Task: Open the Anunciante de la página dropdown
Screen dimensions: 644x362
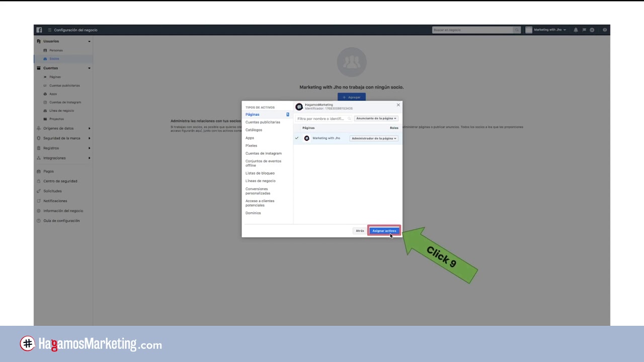Action: (x=376, y=119)
